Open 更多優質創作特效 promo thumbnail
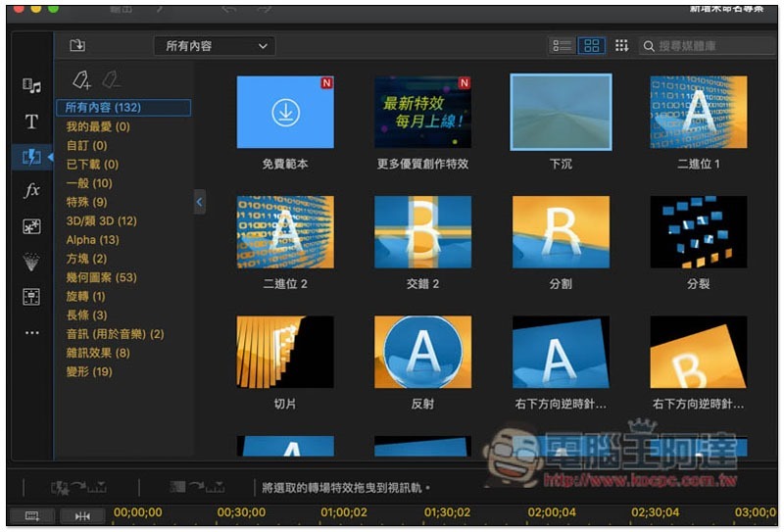Image resolution: width=784 pixels, height=532 pixels. point(422,112)
